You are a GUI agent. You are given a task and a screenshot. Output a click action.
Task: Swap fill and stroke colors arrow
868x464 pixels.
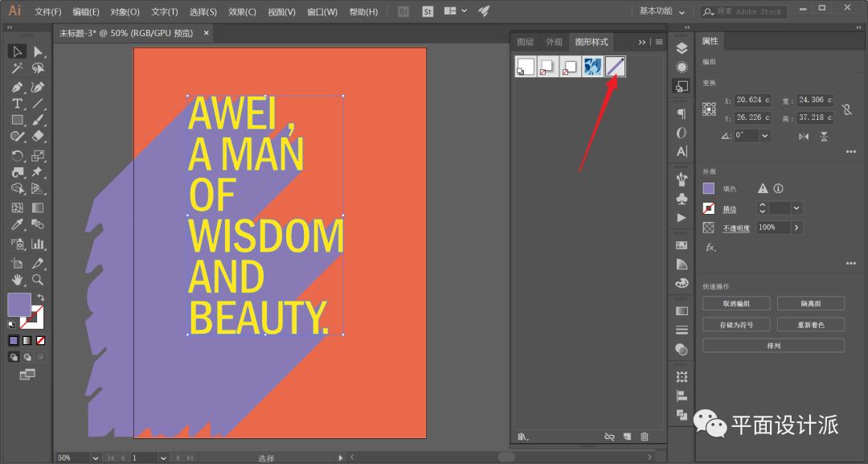[x=40, y=298]
